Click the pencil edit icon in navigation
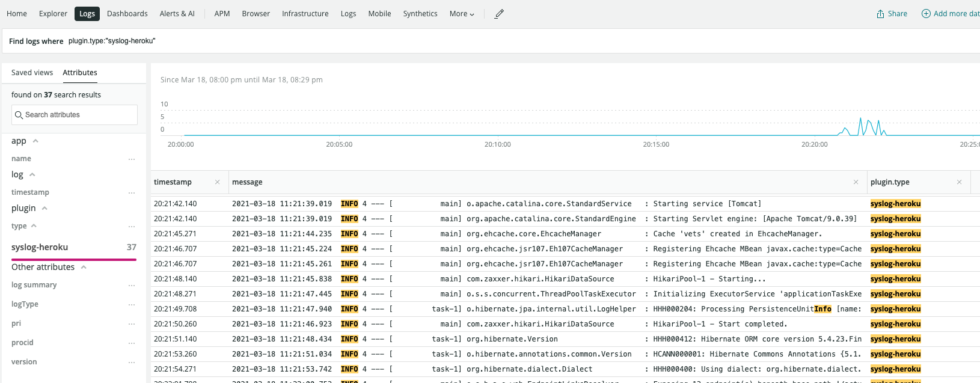980x383 pixels. 499,14
